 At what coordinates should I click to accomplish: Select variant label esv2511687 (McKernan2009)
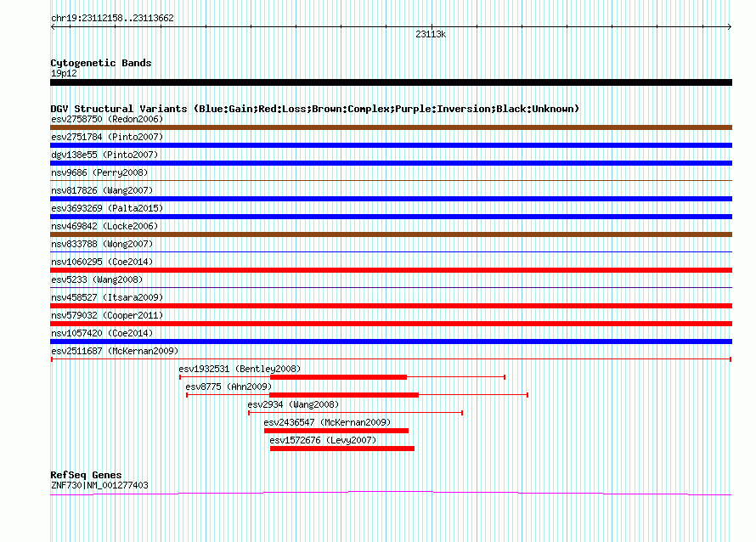coord(115,351)
